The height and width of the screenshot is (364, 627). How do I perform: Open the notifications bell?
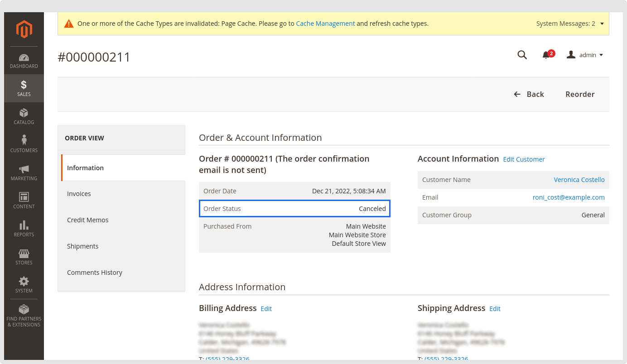[x=546, y=55]
